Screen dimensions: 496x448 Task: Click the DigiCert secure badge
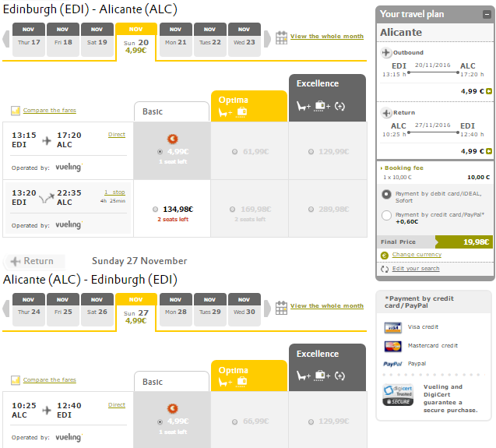click(398, 395)
